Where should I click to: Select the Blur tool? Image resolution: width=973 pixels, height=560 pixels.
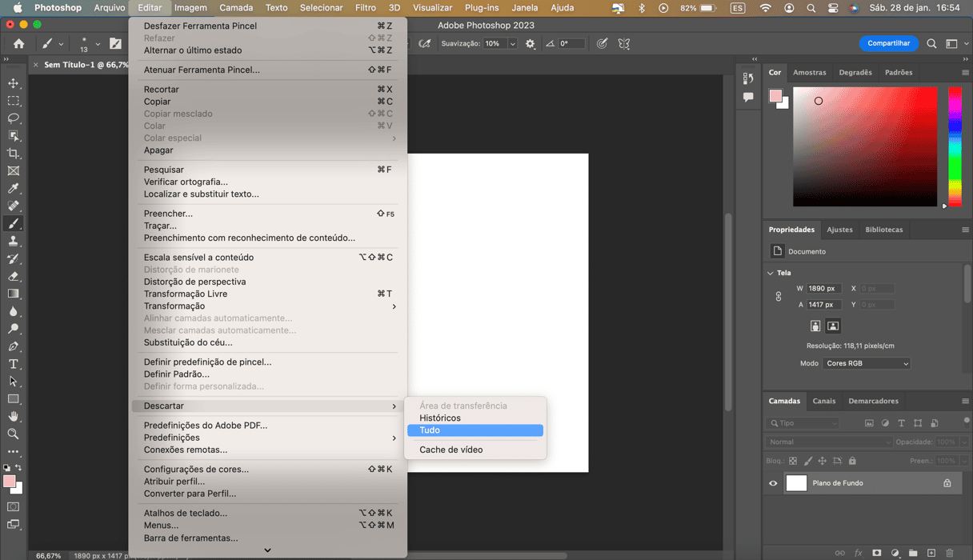pos(14,311)
